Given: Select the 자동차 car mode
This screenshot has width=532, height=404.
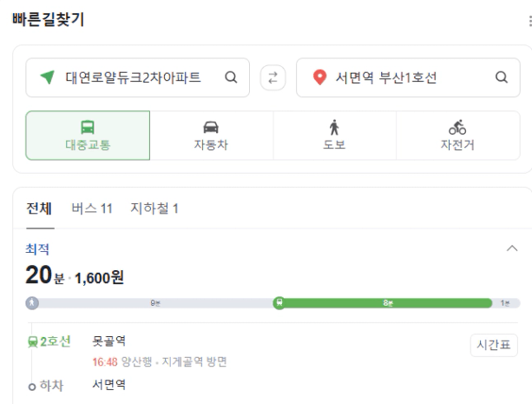Looking at the screenshot, I should (x=211, y=136).
